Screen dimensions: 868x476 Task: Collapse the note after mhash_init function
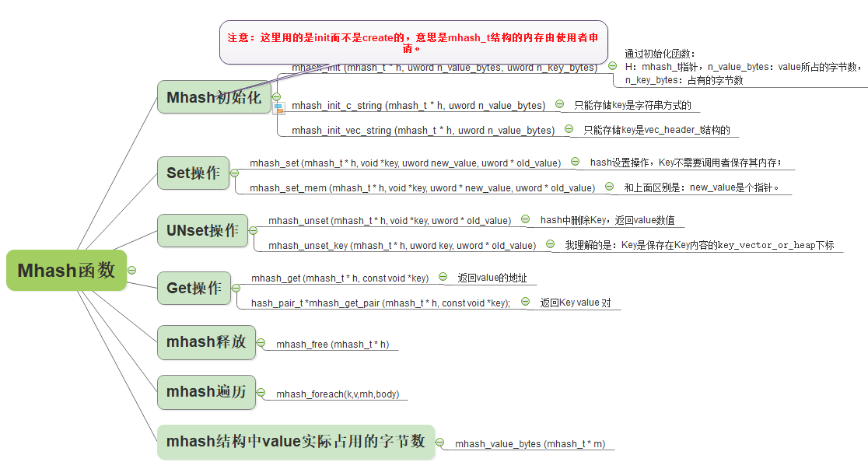tap(612, 65)
